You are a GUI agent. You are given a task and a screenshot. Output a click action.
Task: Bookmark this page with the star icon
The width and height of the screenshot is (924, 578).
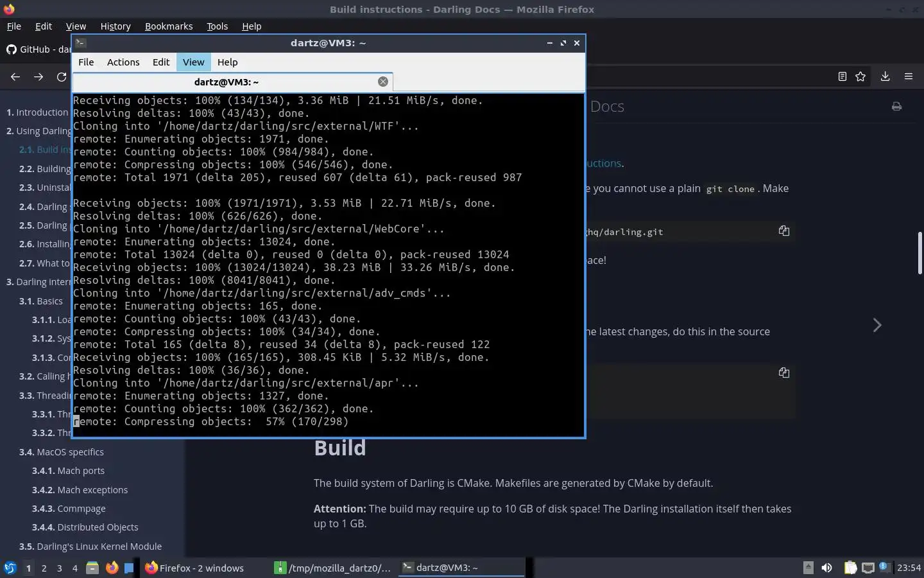860,76
